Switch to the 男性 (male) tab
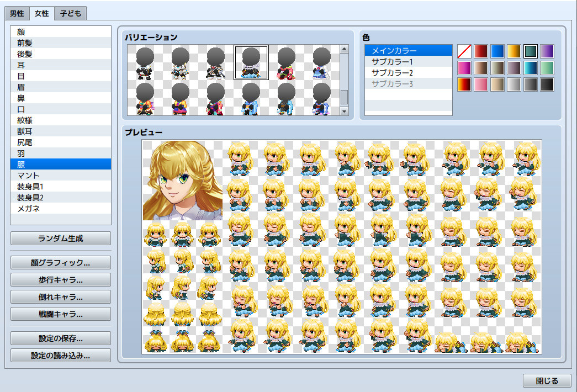Viewport: 577px width, 392px height. [x=16, y=13]
